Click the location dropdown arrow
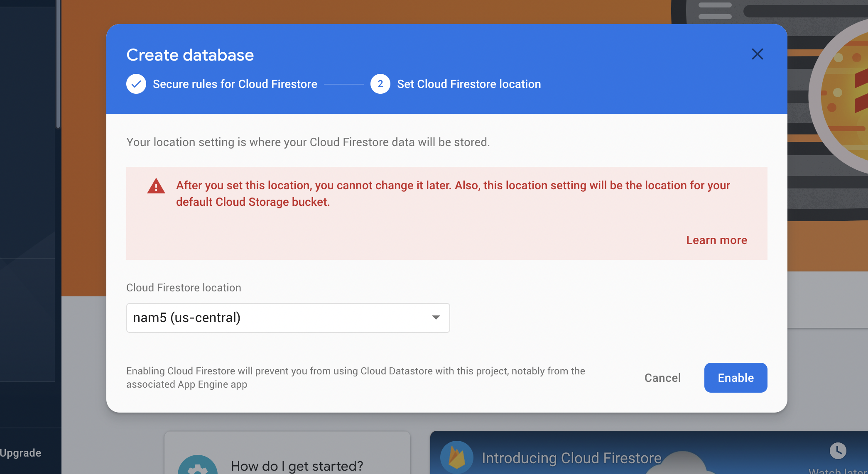 [x=436, y=318]
